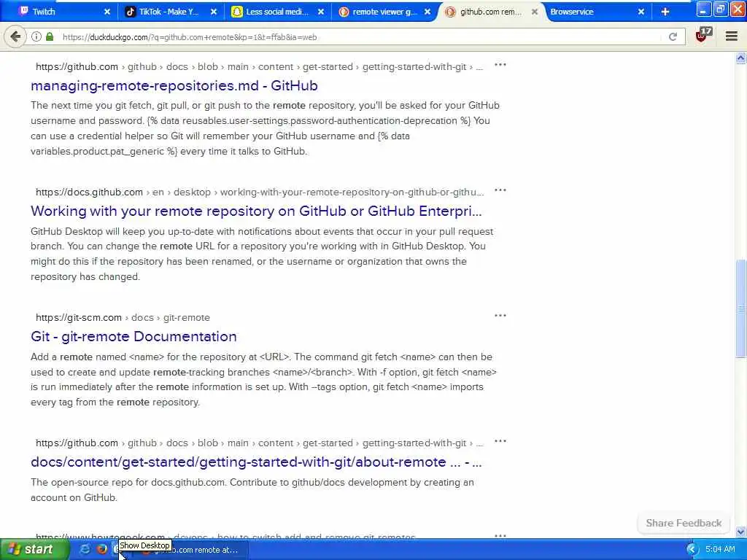The width and height of the screenshot is (747, 560).
Task: Close the Twitch tab
Action: [x=107, y=12]
